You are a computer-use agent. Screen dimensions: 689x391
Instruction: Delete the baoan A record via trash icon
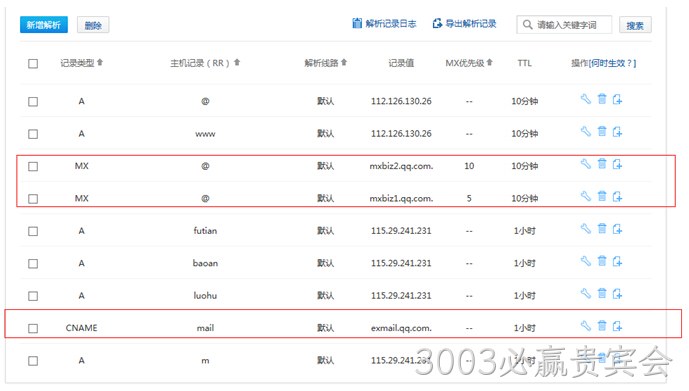pyautogui.click(x=602, y=261)
